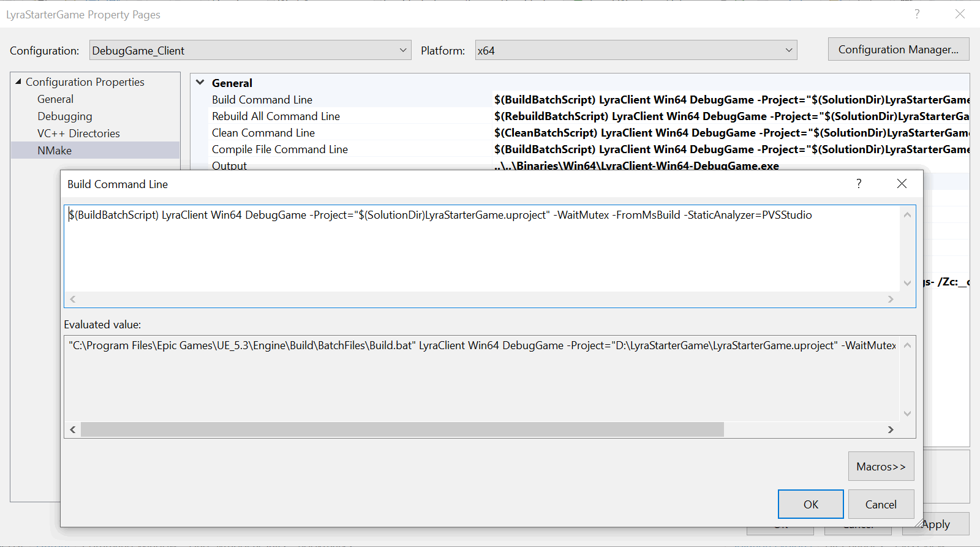Open the Configuration dropdown showing DebugGame_Client
The image size is (980, 547).
[x=250, y=50]
